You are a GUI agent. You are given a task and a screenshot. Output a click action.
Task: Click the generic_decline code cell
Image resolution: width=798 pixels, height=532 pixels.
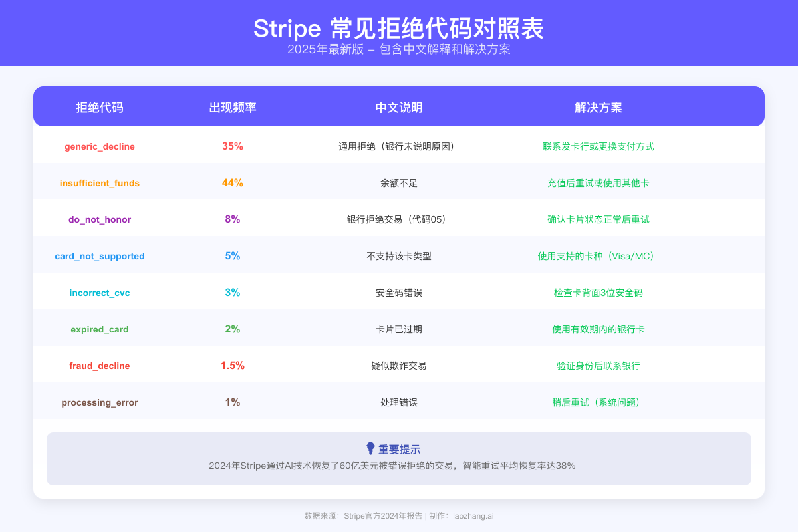point(100,146)
